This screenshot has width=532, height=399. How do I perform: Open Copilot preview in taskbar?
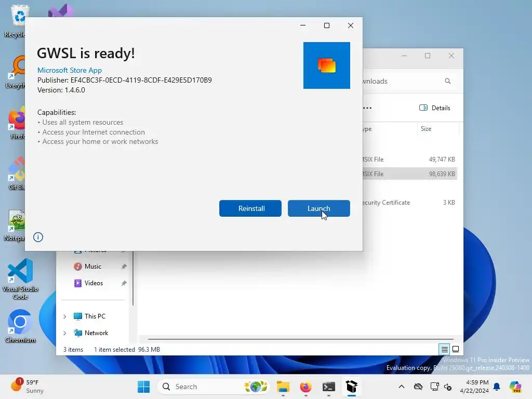coord(515,387)
